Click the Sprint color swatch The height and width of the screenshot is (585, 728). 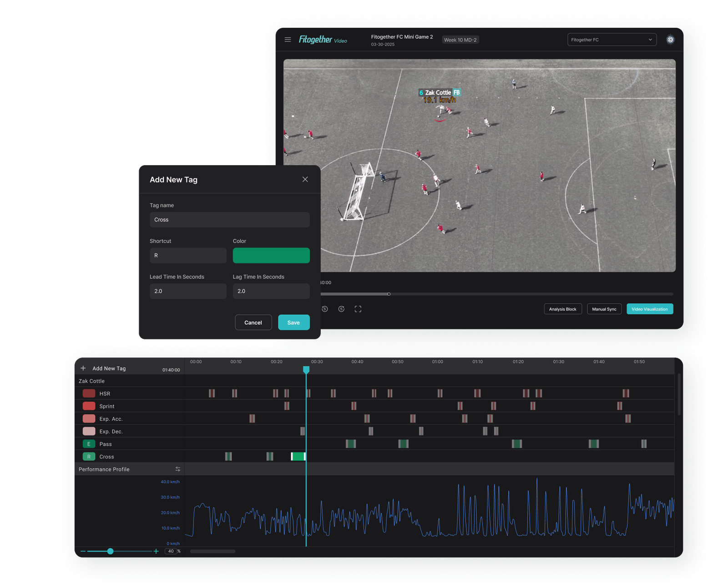89,406
